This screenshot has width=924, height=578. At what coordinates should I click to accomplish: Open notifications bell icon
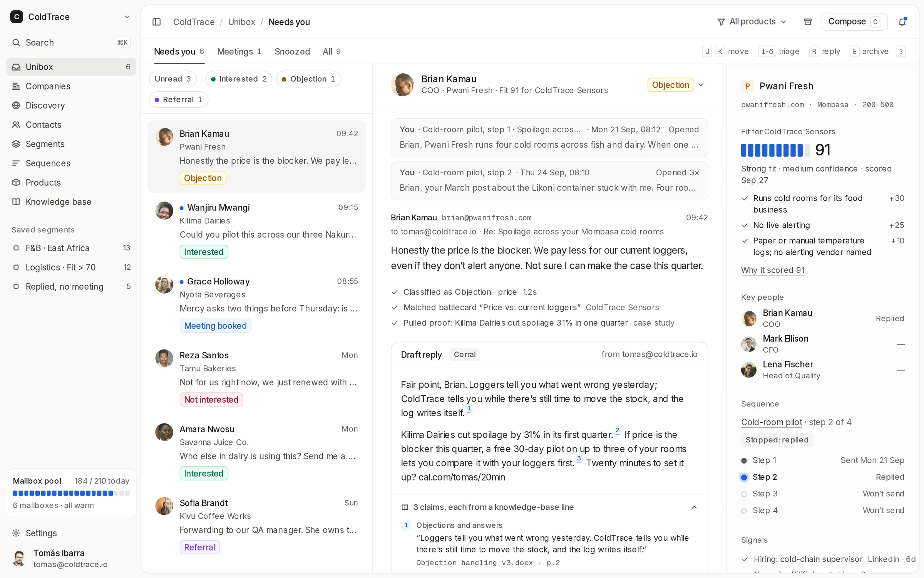click(902, 22)
